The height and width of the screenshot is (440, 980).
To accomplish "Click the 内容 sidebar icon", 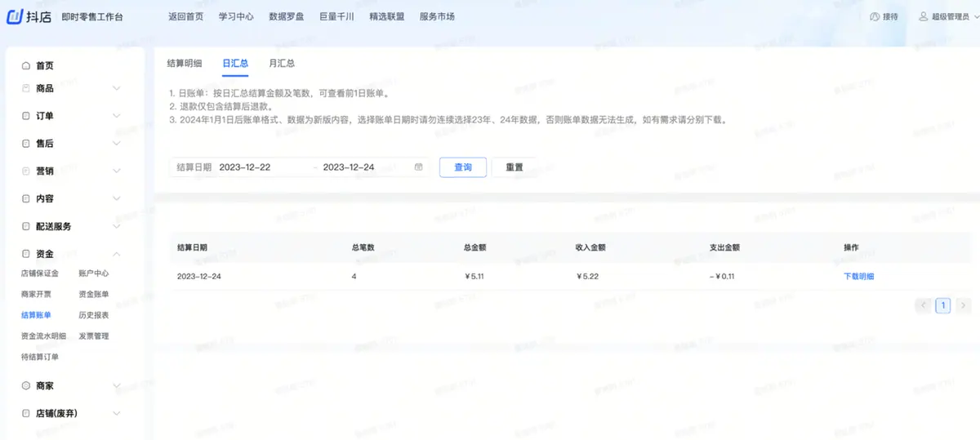I will click(x=26, y=198).
